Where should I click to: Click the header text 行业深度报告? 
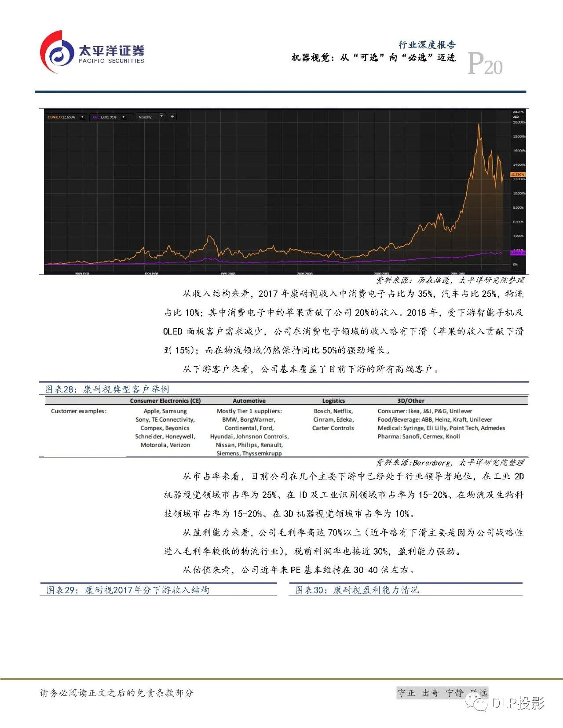[427, 44]
